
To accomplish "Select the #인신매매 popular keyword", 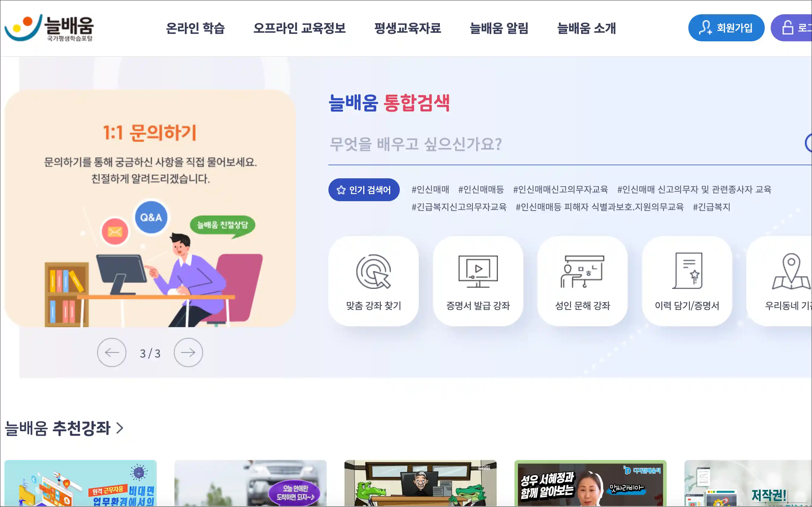I will tap(430, 189).
